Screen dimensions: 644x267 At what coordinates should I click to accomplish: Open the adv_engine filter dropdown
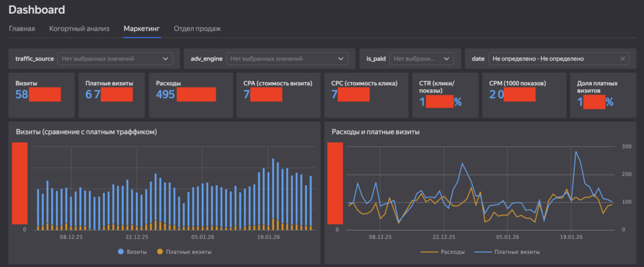286,58
